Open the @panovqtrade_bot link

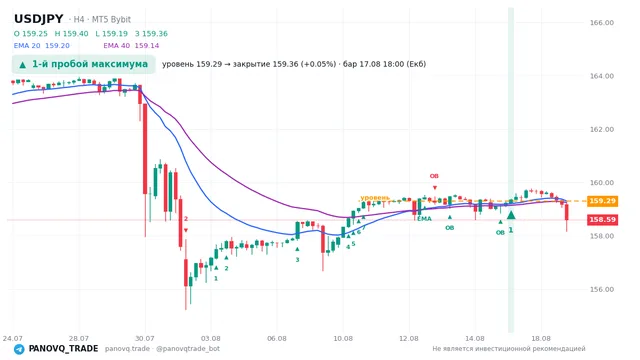(188, 349)
